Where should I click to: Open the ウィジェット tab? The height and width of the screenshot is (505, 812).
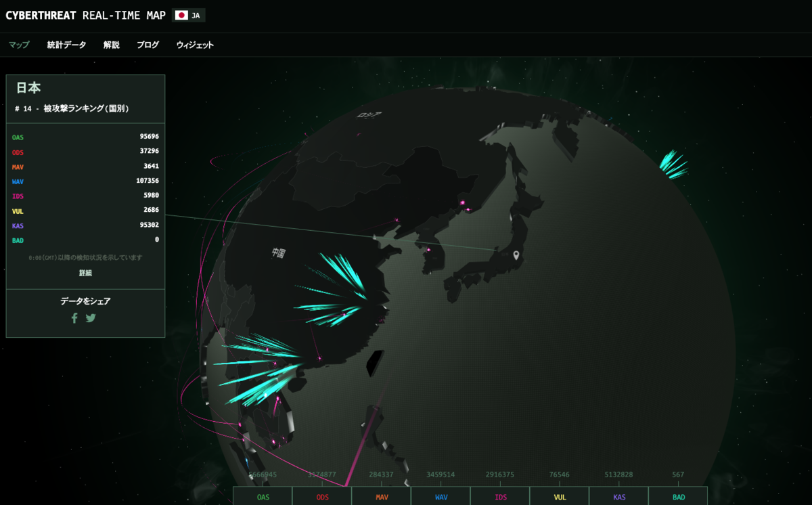pos(195,45)
